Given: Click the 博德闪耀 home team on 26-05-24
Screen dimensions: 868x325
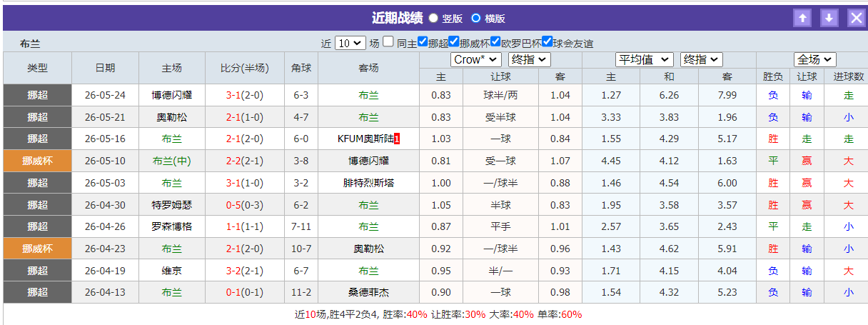Looking at the screenshot, I should [x=172, y=95].
